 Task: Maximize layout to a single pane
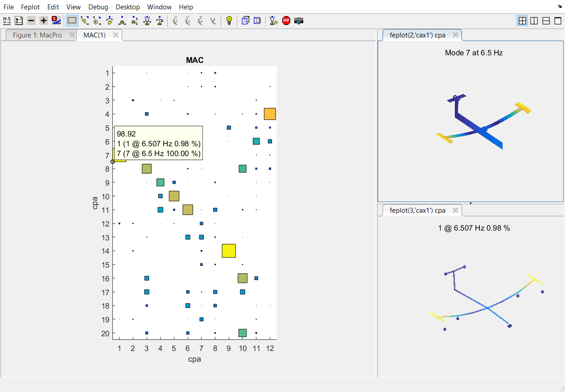coord(557,21)
